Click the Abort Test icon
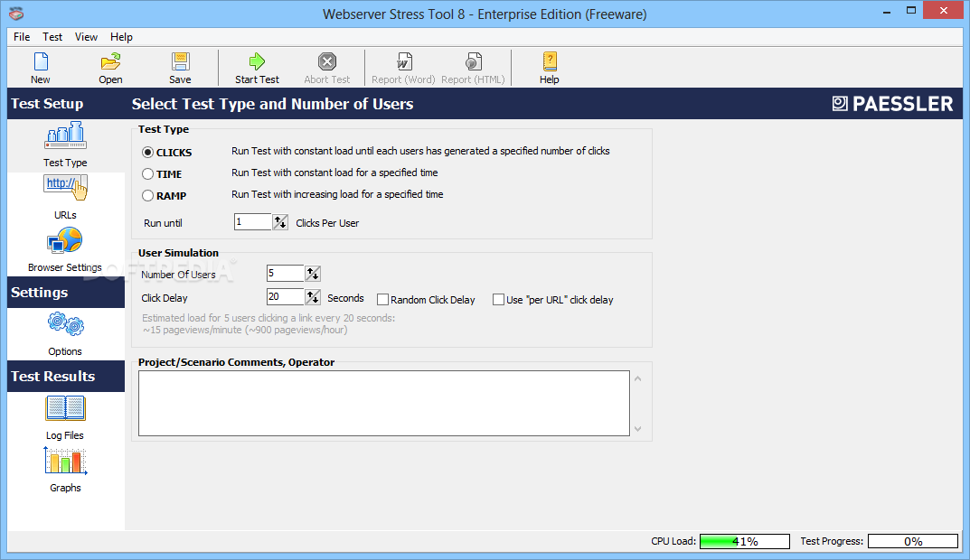 326,61
